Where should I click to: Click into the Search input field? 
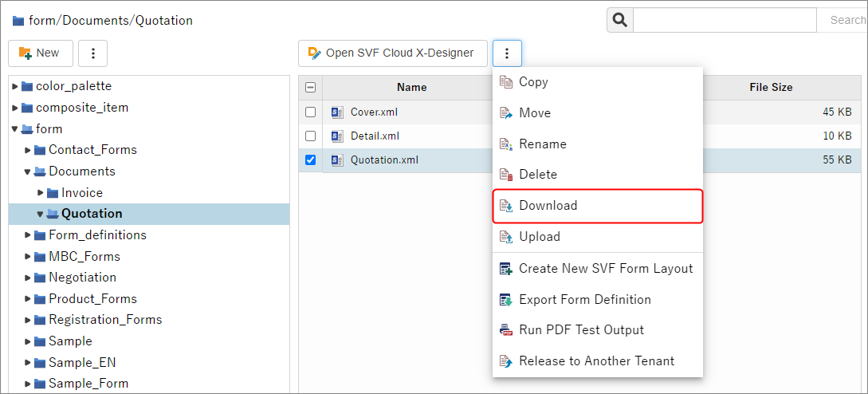724,20
